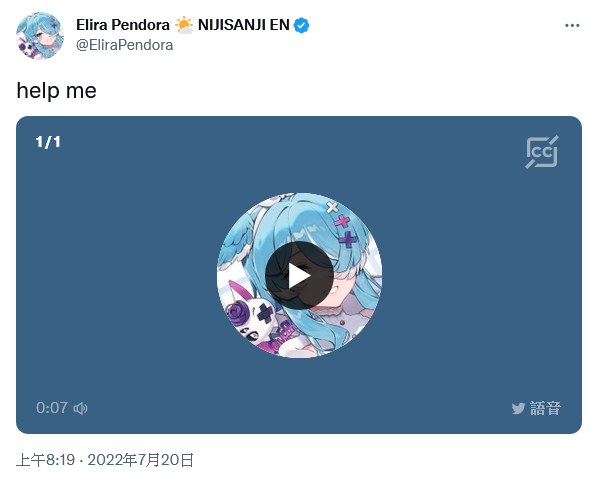Open the @EliraPendora handle link

click(124, 45)
